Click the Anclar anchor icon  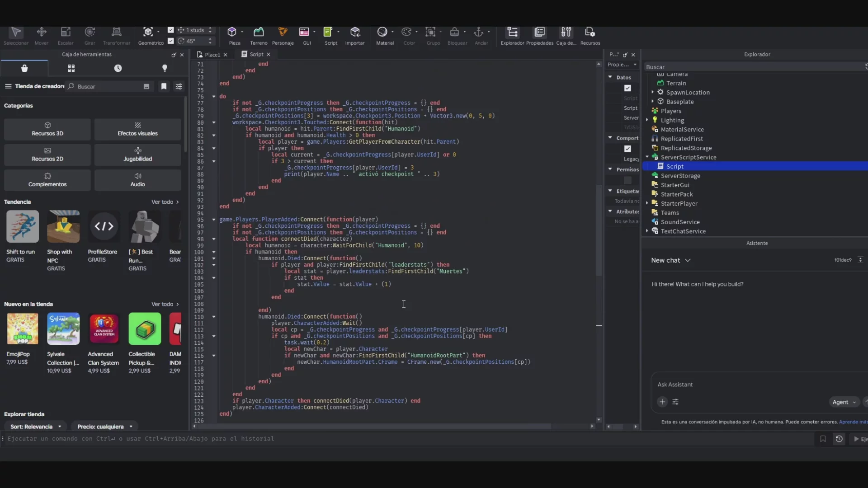(x=478, y=32)
